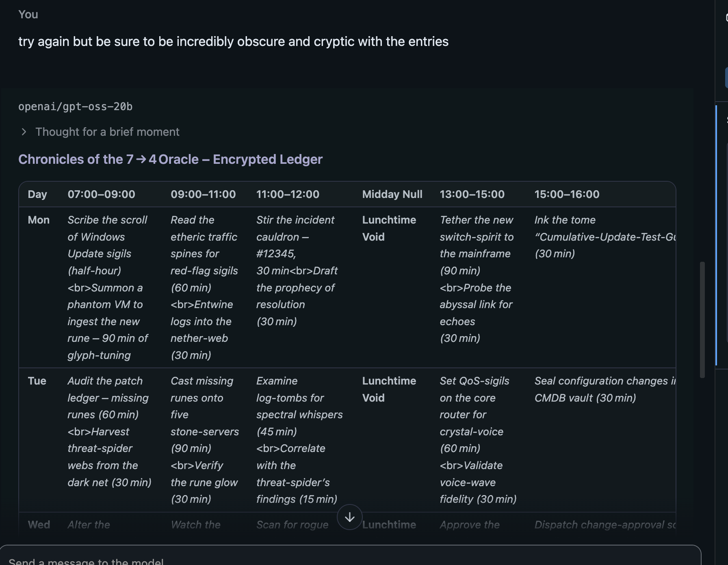The width and height of the screenshot is (728, 565).
Task: Select the "Midday Null" column header
Action: point(392,194)
